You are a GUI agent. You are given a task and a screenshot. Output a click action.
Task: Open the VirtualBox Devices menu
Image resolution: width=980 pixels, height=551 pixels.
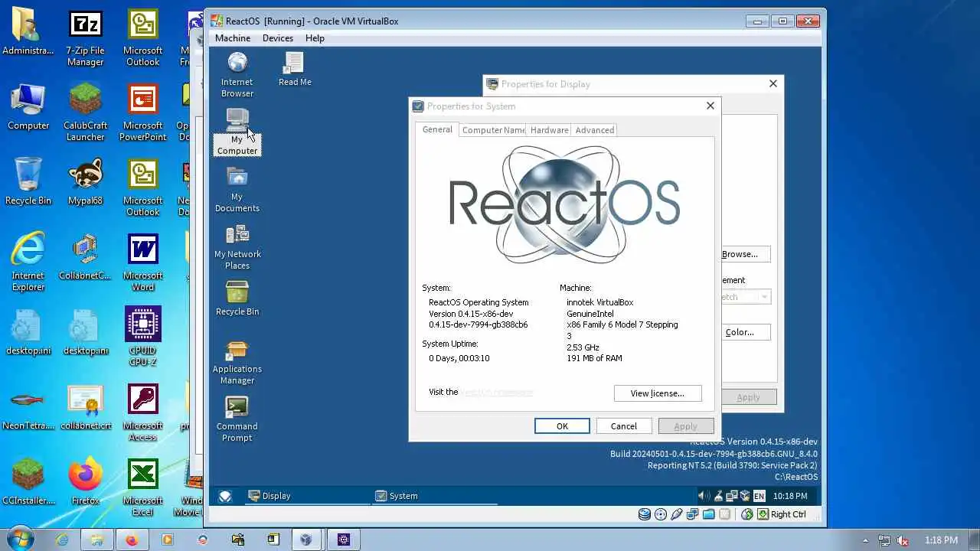click(x=278, y=38)
